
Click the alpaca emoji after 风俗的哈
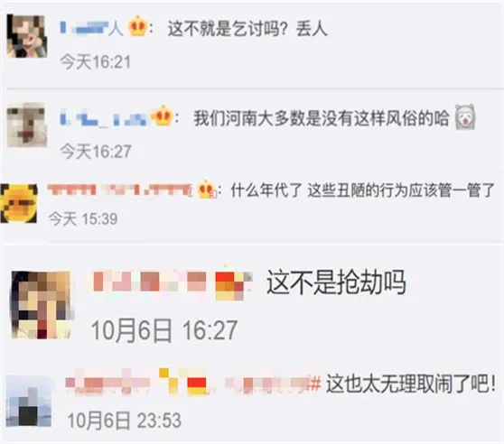[465, 116]
